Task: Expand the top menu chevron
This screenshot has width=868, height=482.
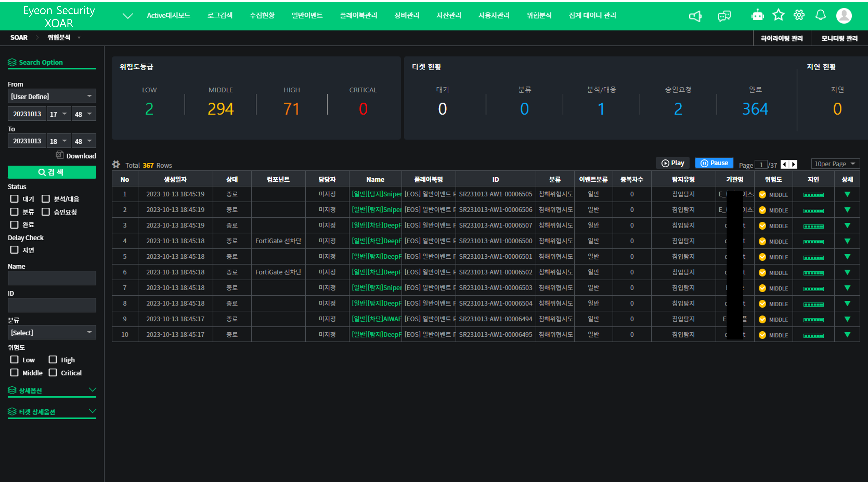Action: tap(128, 16)
